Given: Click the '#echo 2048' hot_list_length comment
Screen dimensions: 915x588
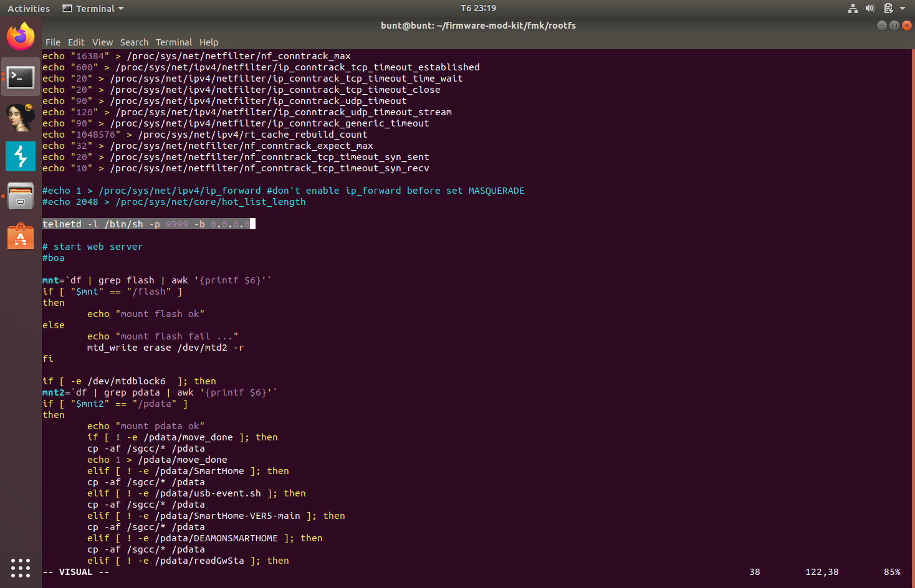Looking at the screenshot, I should (174, 202).
